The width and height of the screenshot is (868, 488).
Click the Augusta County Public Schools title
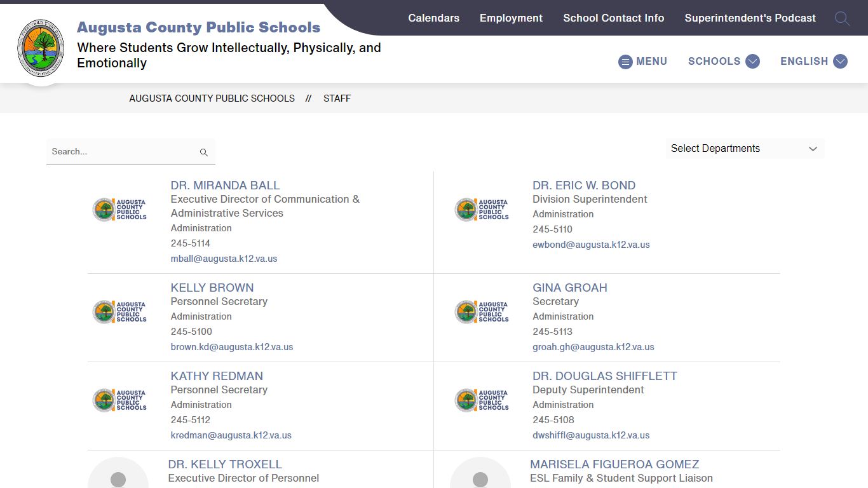point(198,27)
